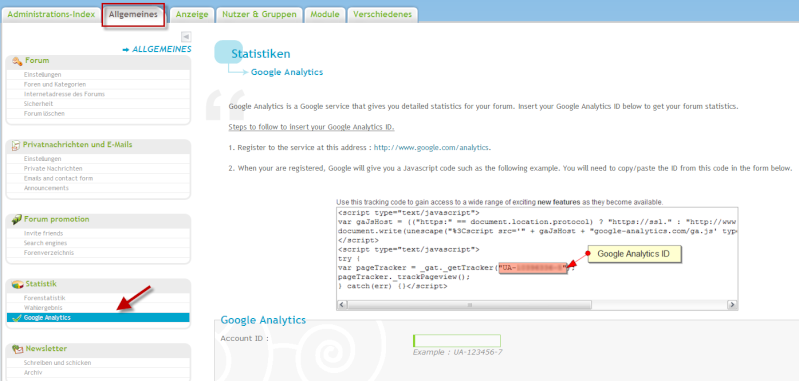Image resolution: width=799 pixels, height=381 pixels.
Task: Click the pageTracker._trackPageview() code line
Action: pos(404,277)
